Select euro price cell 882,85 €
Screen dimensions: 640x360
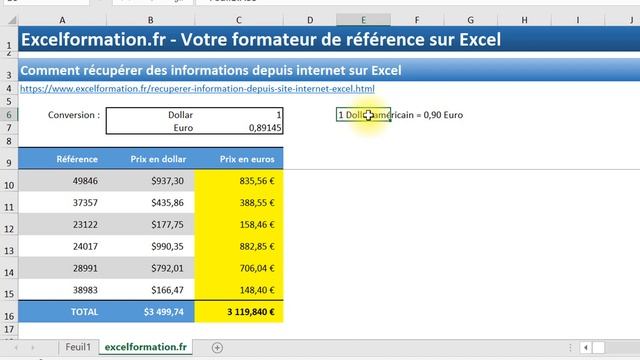pos(239,246)
